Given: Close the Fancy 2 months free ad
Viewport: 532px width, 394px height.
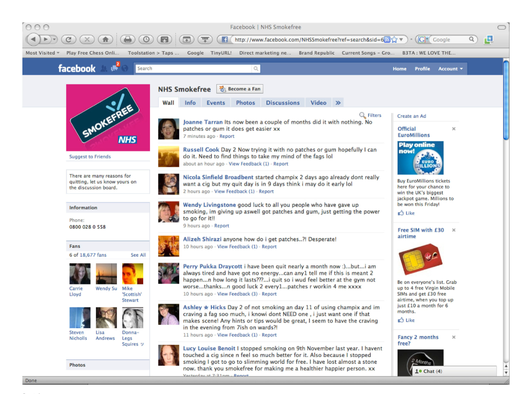Looking at the screenshot, I should pos(454,338).
